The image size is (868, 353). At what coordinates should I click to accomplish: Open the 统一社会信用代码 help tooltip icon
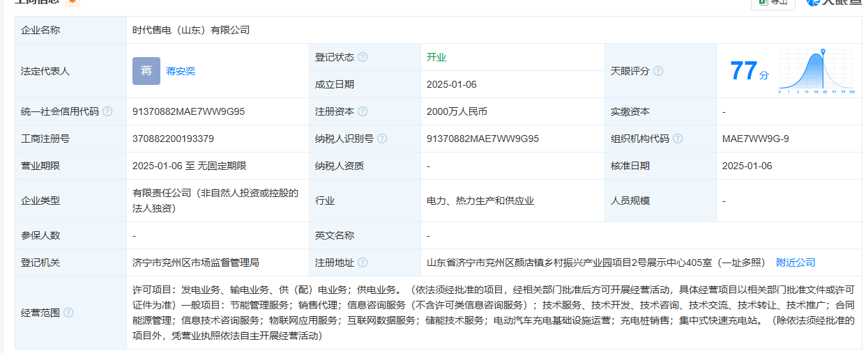pos(107,111)
